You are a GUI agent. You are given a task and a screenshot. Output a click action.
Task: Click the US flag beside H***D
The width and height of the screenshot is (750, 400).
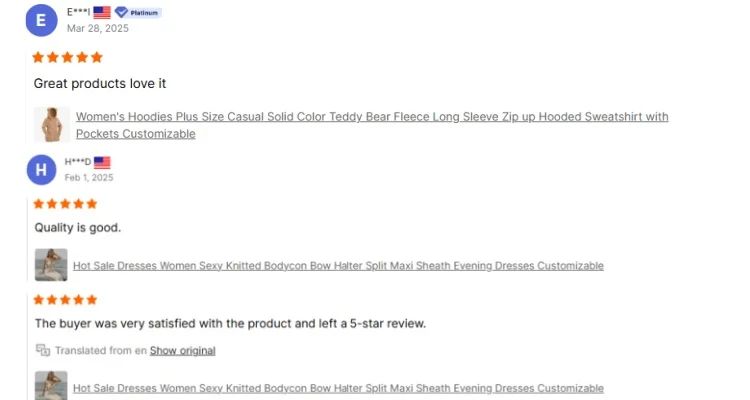pos(102,162)
